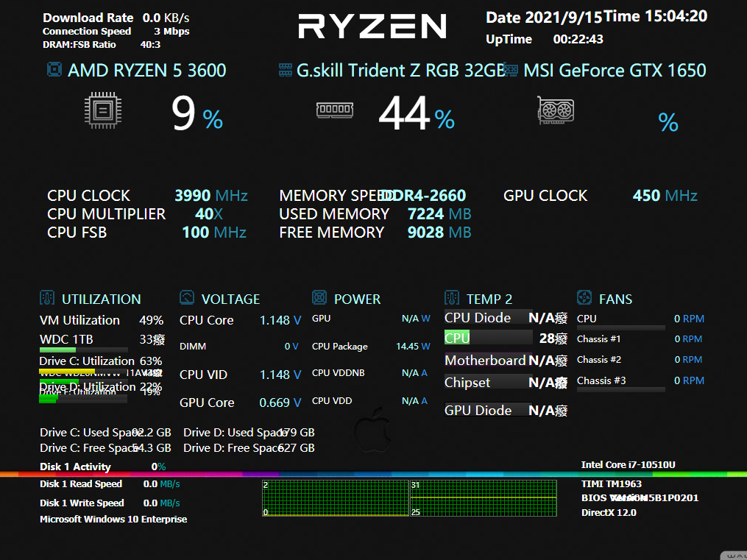
Task: Click the FANS section fan icon
Action: point(584,298)
